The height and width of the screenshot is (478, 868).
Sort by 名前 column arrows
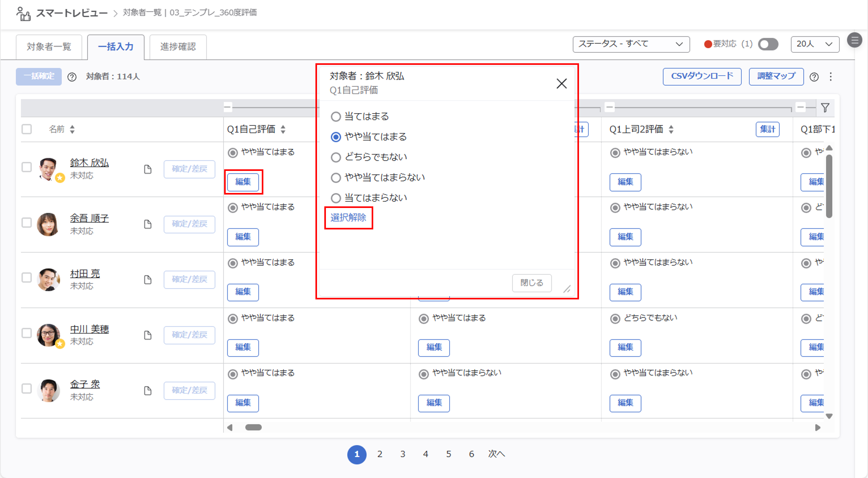[72, 129]
